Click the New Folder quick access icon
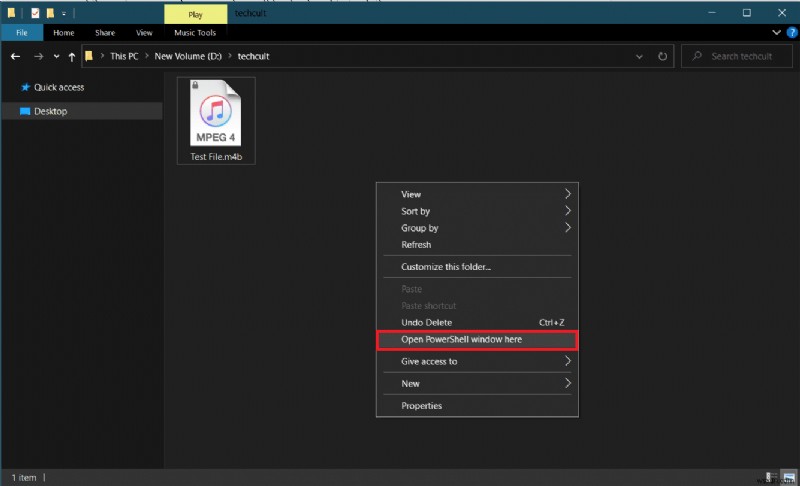Screen dimensions: 800x486 (x=50, y=13)
